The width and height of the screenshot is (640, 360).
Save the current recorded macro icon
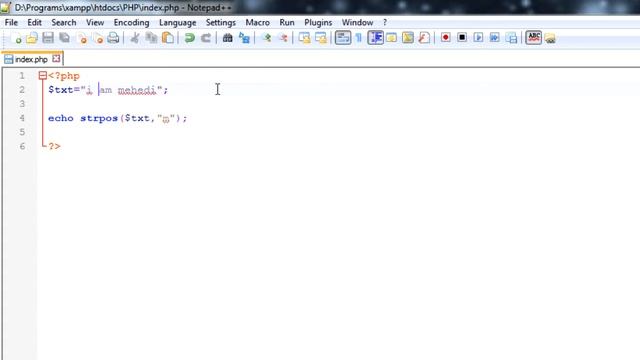click(511, 38)
